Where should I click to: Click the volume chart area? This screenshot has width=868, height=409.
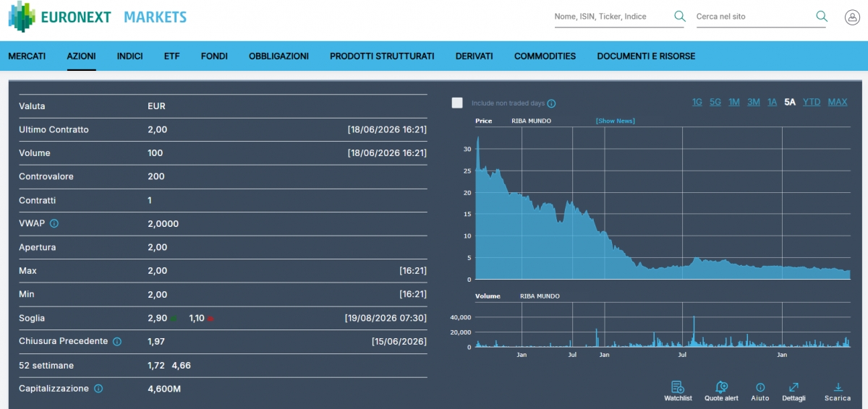tap(663, 325)
